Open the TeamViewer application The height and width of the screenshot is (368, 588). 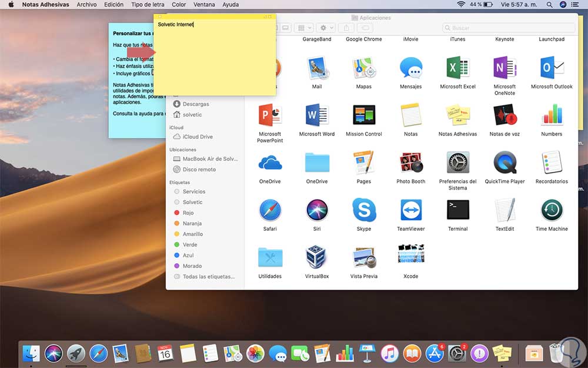coord(410,210)
